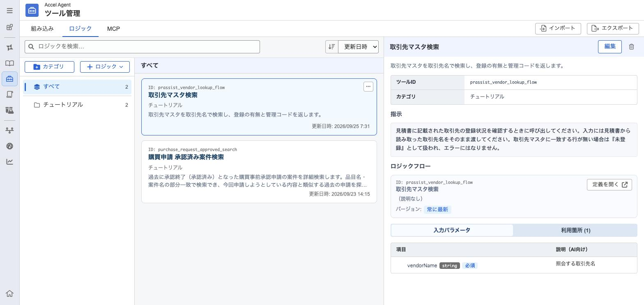Go to home via the house icon
Image resolution: width=644 pixels, height=305 pixels.
[x=9, y=294]
